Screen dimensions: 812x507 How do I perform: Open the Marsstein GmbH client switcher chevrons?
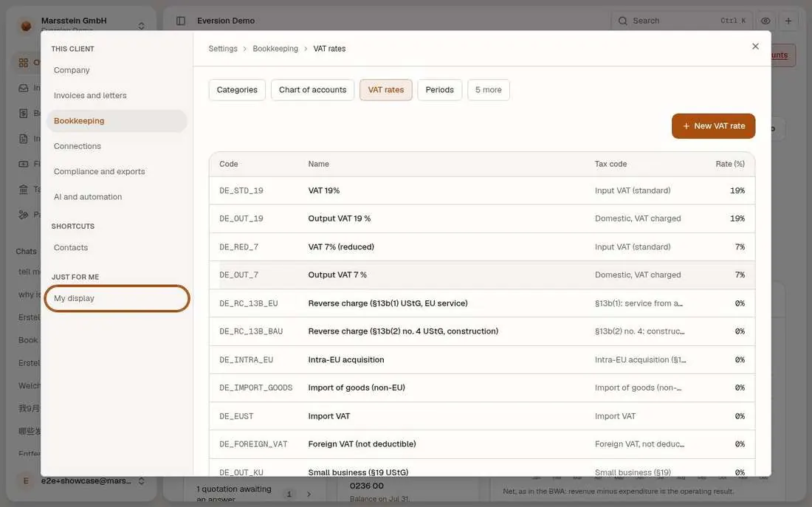coord(142,25)
